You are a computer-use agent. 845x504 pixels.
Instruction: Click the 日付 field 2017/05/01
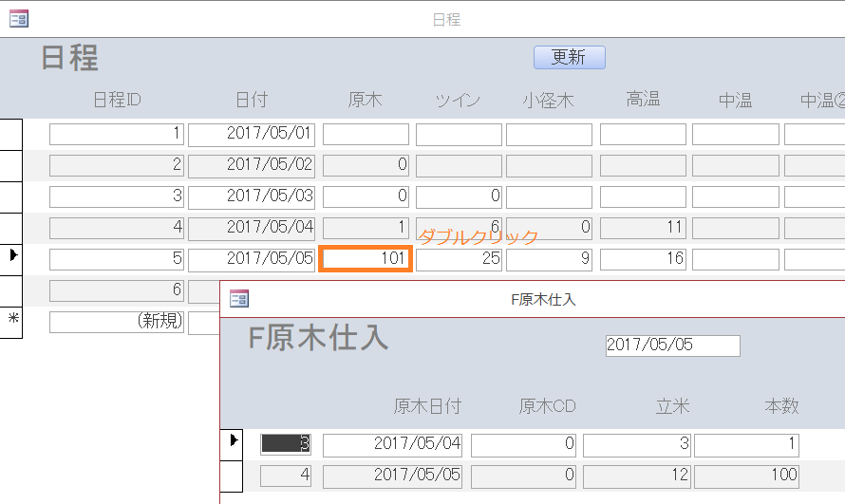pos(252,134)
